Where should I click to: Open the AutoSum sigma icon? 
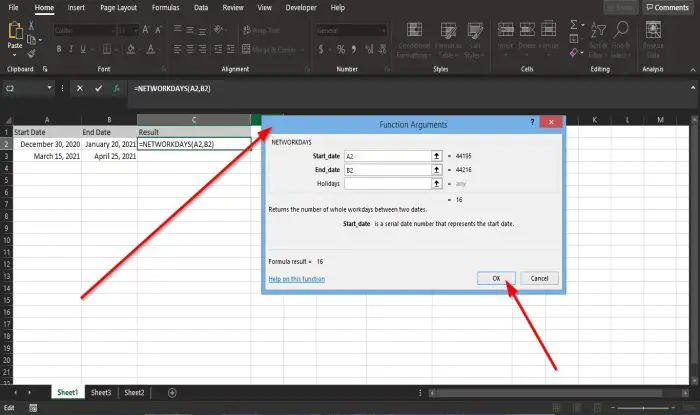tap(574, 25)
